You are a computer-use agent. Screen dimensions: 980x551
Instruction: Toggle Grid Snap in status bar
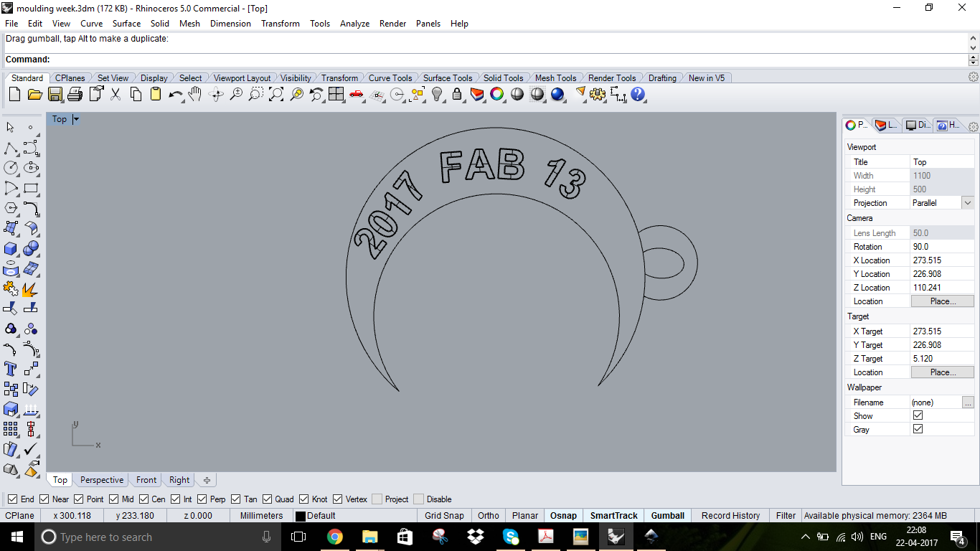444,516
